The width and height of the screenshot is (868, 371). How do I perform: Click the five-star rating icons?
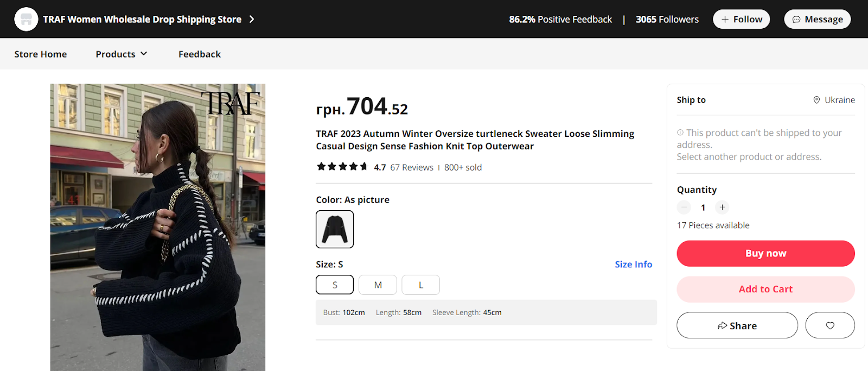pos(342,167)
